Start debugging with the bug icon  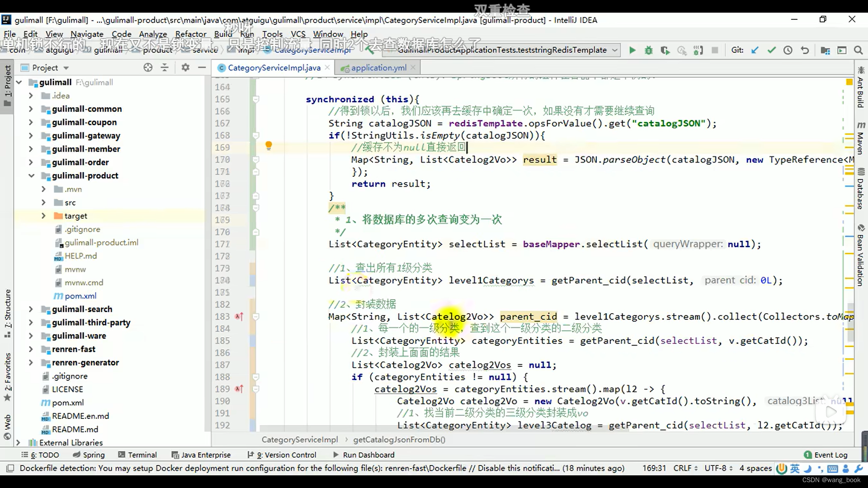click(x=649, y=50)
